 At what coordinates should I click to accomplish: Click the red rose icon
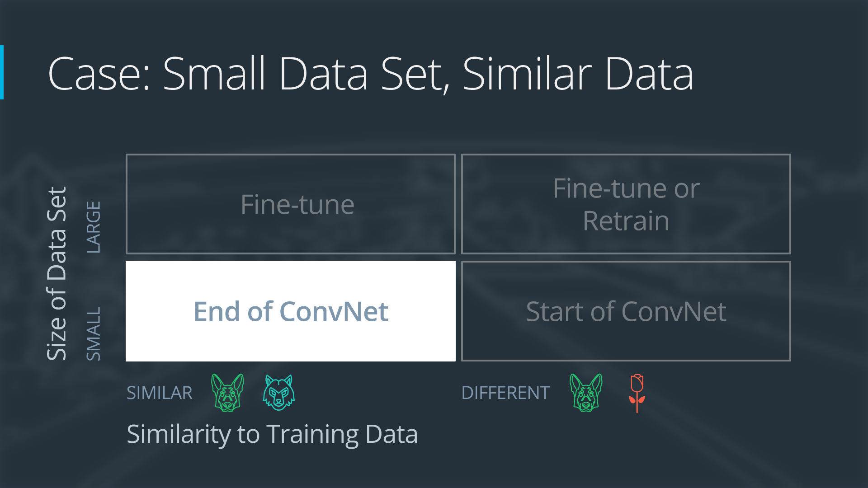click(x=637, y=392)
